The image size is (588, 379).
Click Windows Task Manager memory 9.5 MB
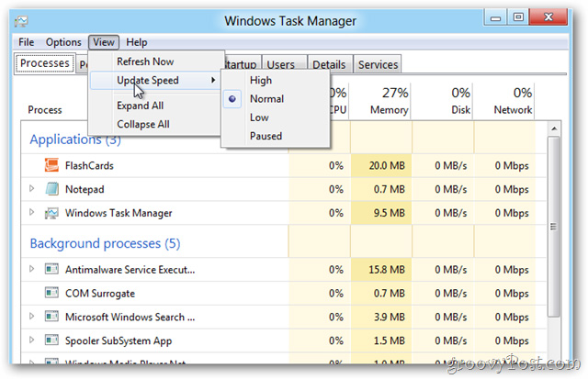pyautogui.click(x=389, y=213)
